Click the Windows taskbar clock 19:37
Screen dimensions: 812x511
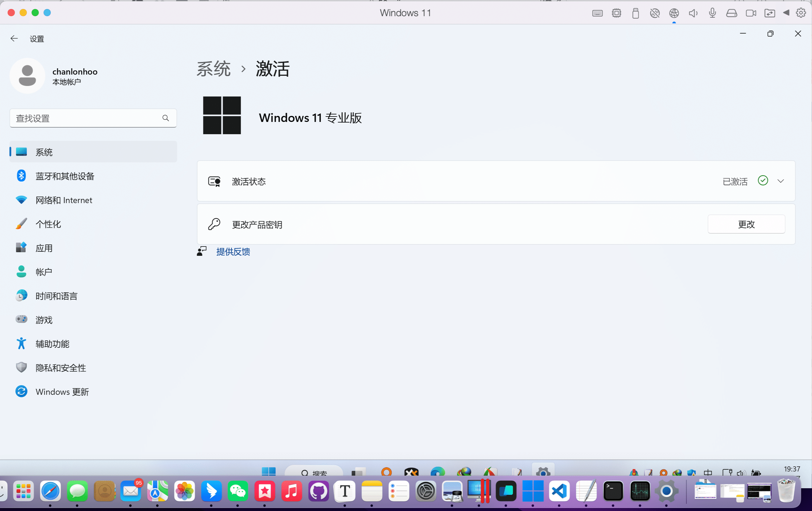792,469
